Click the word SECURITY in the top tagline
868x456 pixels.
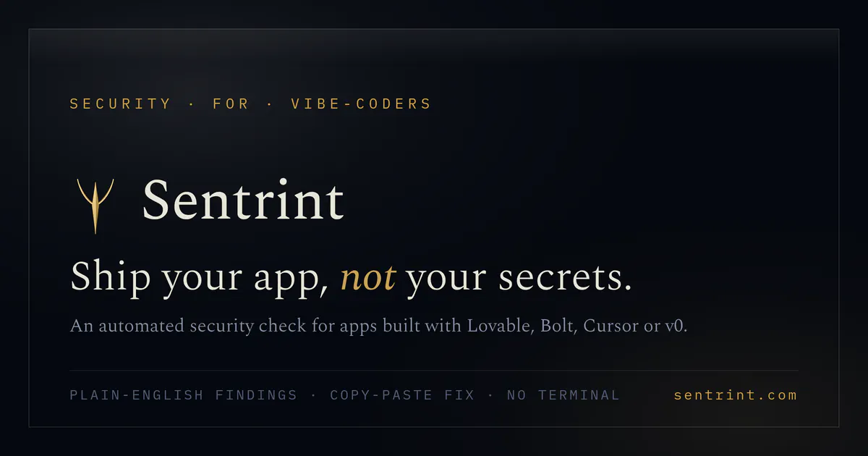120,104
